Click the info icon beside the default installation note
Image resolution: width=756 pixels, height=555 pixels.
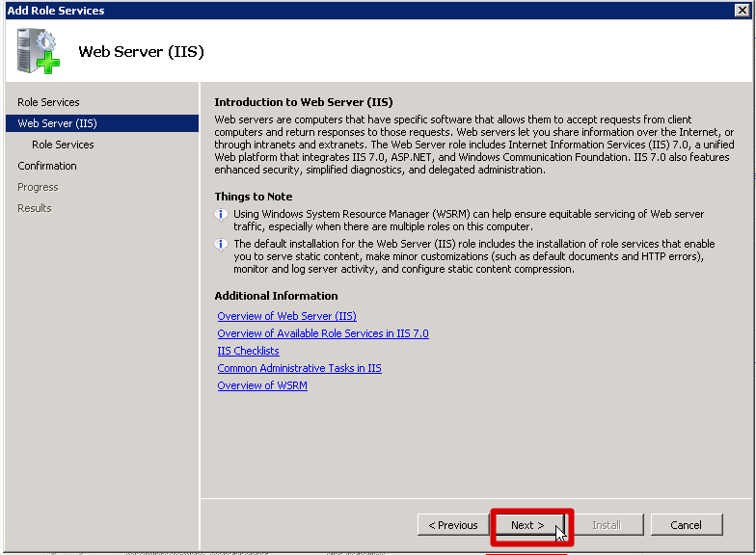221,245
